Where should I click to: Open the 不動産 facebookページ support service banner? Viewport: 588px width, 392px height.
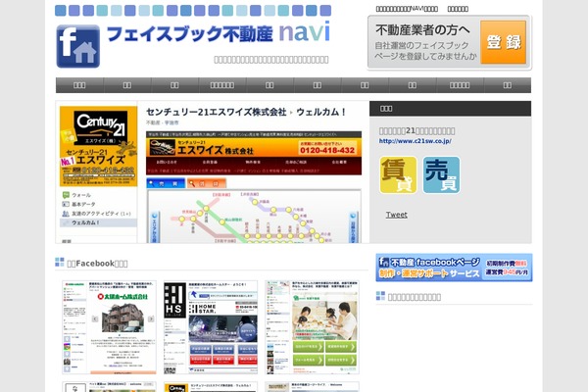454,268
